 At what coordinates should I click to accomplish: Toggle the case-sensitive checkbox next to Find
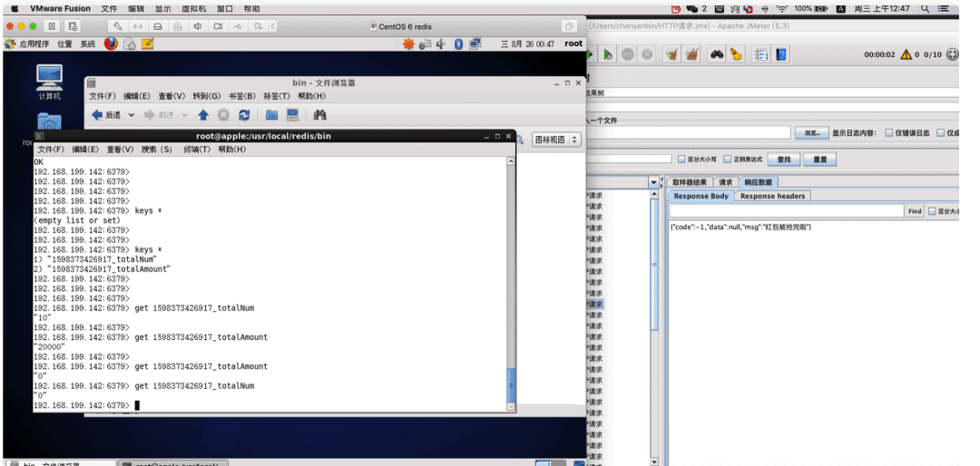tap(933, 211)
